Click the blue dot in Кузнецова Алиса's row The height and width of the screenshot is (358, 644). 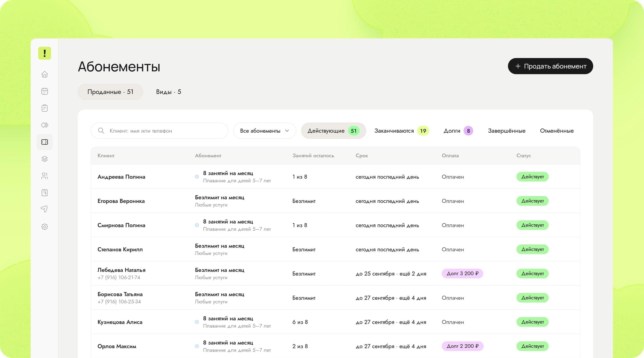pos(197,322)
